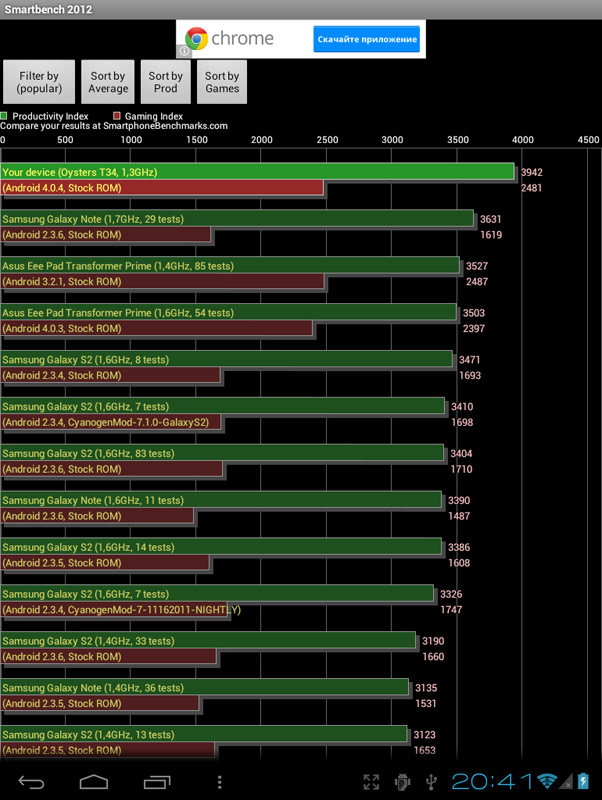This screenshot has height=800, width=602.
Task: Select the Samsung Galaxy Note 1,7GHz 29 tests bar
Action: 237,219
